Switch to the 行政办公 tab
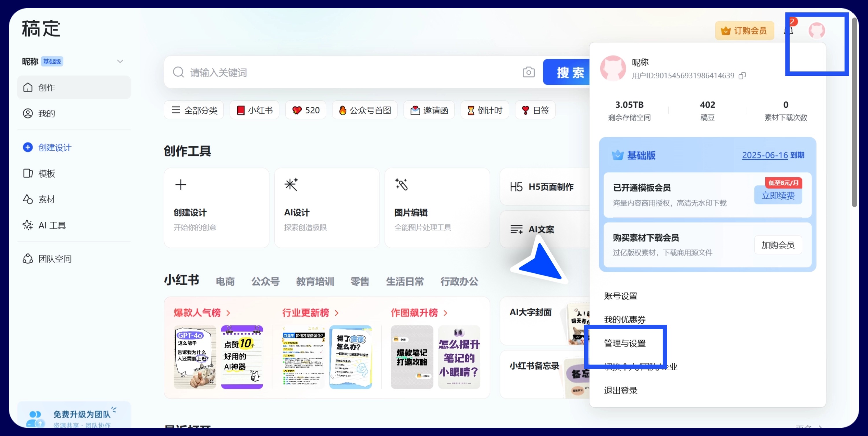 [459, 281]
